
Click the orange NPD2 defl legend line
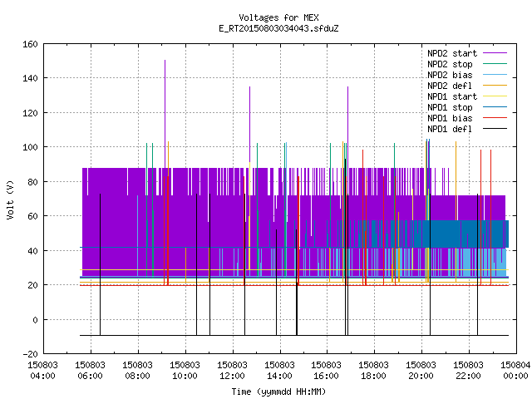pos(495,86)
